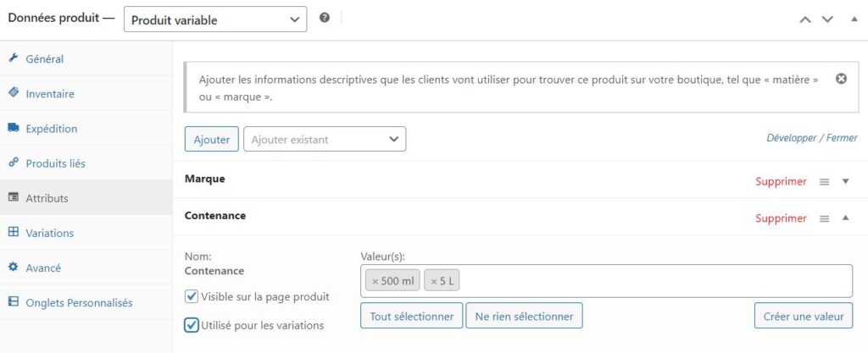Click the help question mark icon
The image size is (868, 353).
click(x=325, y=18)
